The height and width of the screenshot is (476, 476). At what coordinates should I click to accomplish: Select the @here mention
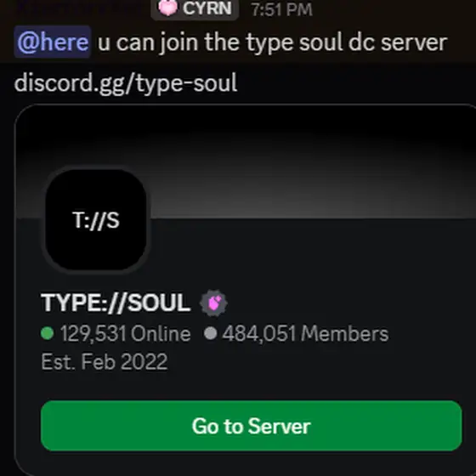53,42
